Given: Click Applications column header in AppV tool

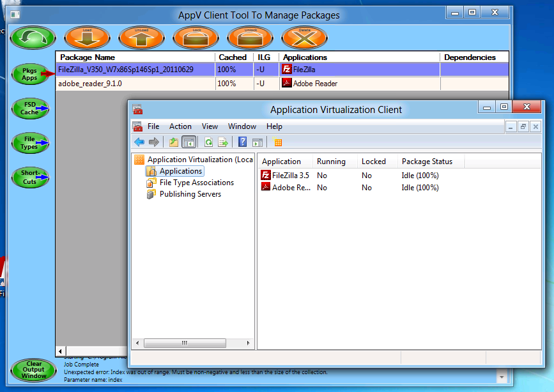Looking at the screenshot, I should (x=359, y=57).
